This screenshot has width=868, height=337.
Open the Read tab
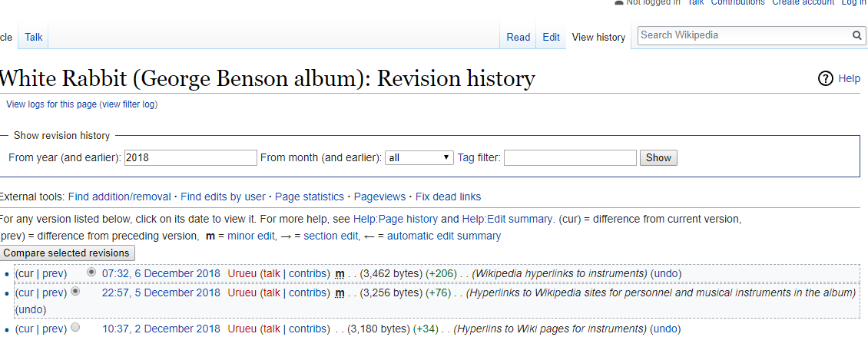click(x=518, y=37)
